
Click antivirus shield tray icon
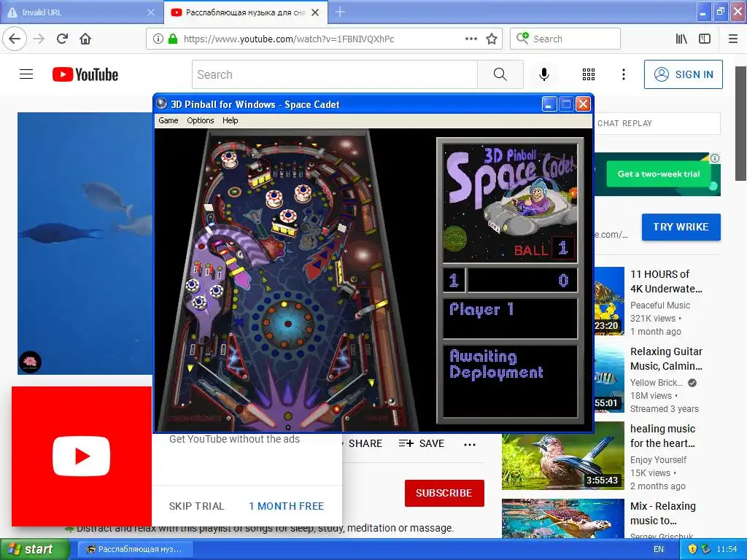point(692,549)
